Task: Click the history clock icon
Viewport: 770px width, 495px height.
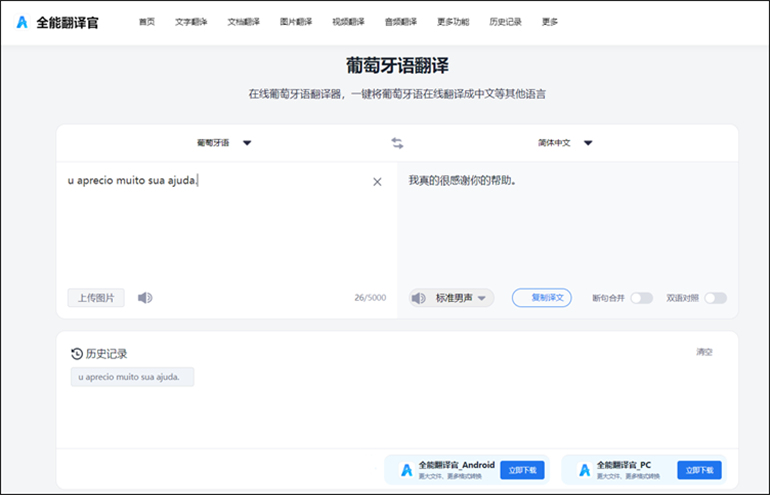Action: click(x=77, y=354)
